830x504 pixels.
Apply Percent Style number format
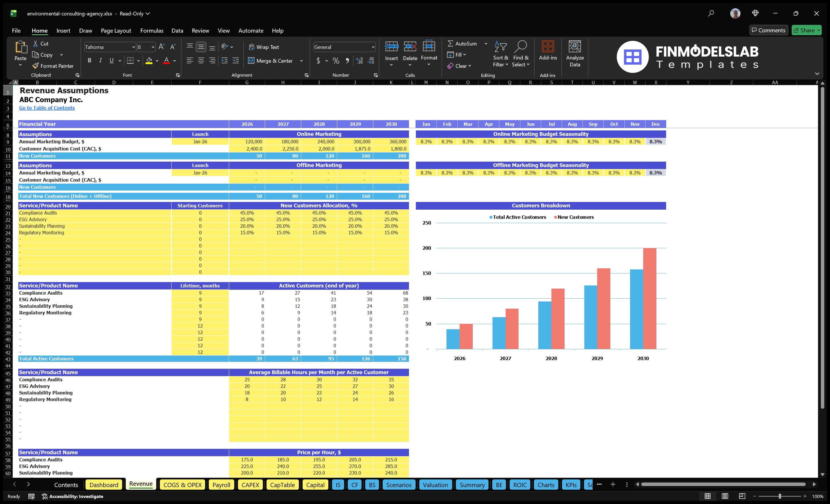(x=336, y=61)
